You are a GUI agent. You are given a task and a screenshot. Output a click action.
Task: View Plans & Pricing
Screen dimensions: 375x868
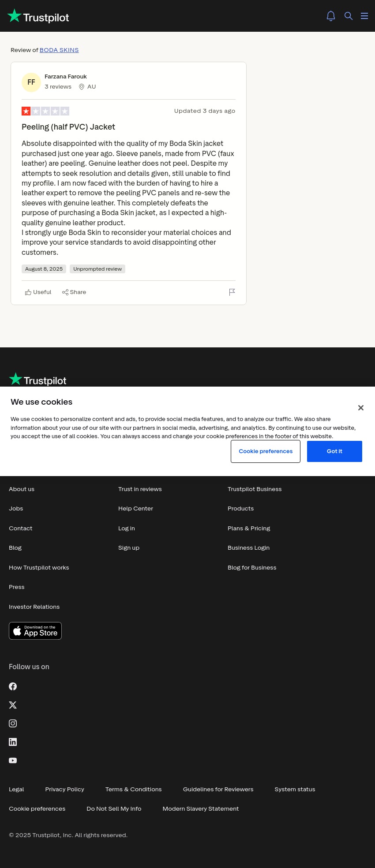(x=249, y=529)
